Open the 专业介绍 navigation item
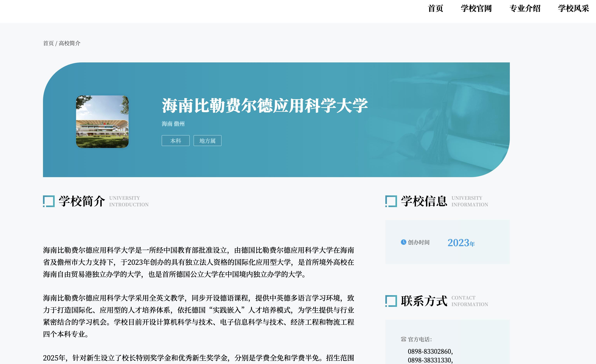 click(525, 9)
